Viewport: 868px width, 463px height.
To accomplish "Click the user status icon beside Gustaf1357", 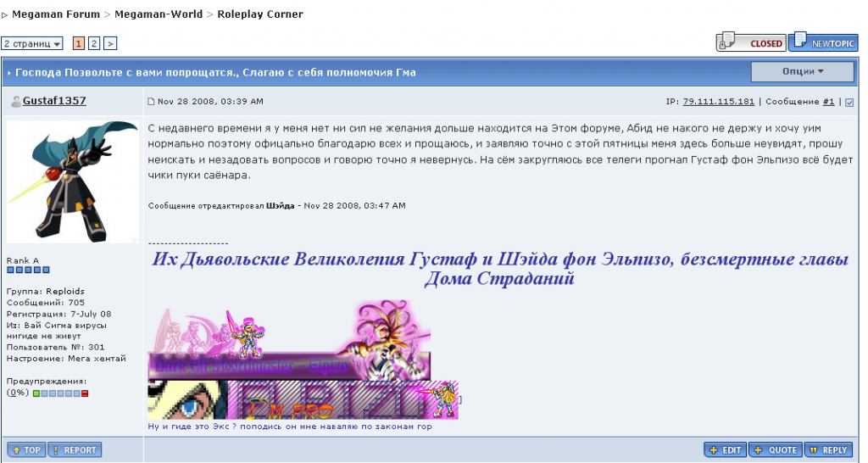I will [16, 102].
